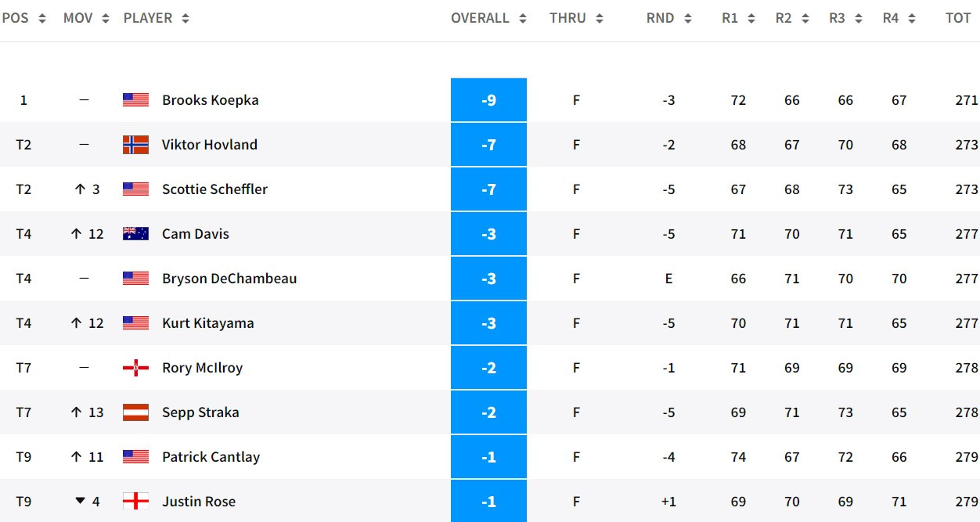980x522 pixels.
Task: Sort by R1 scores header
Action: 738,18
